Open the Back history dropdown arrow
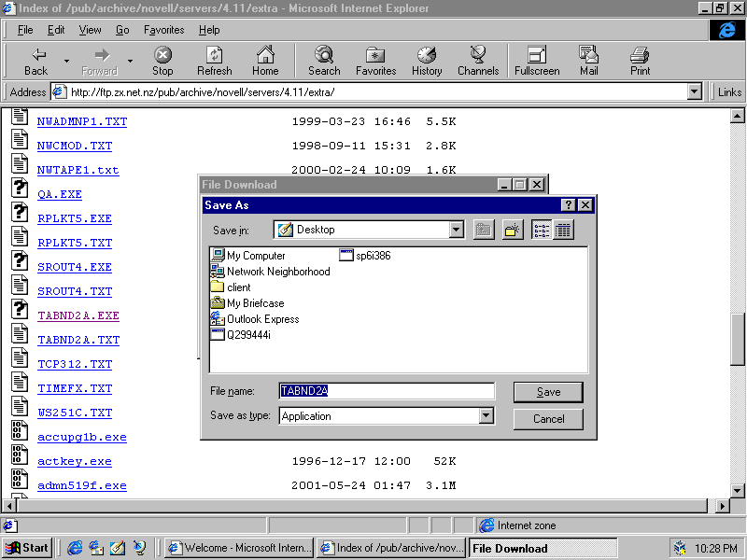This screenshot has width=747, height=560. (x=66, y=61)
